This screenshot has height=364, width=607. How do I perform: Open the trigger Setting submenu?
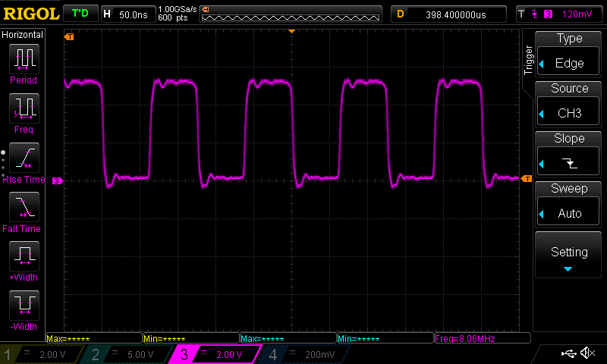pyautogui.click(x=568, y=255)
